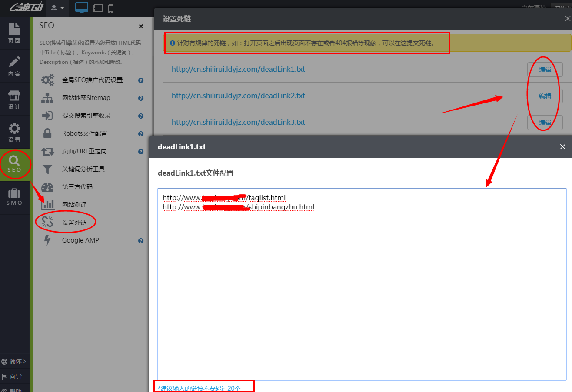The height and width of the screenshot is (392, 572).
Task: Open the 设置 (Settings) gear section
Action: coord(14,133)
